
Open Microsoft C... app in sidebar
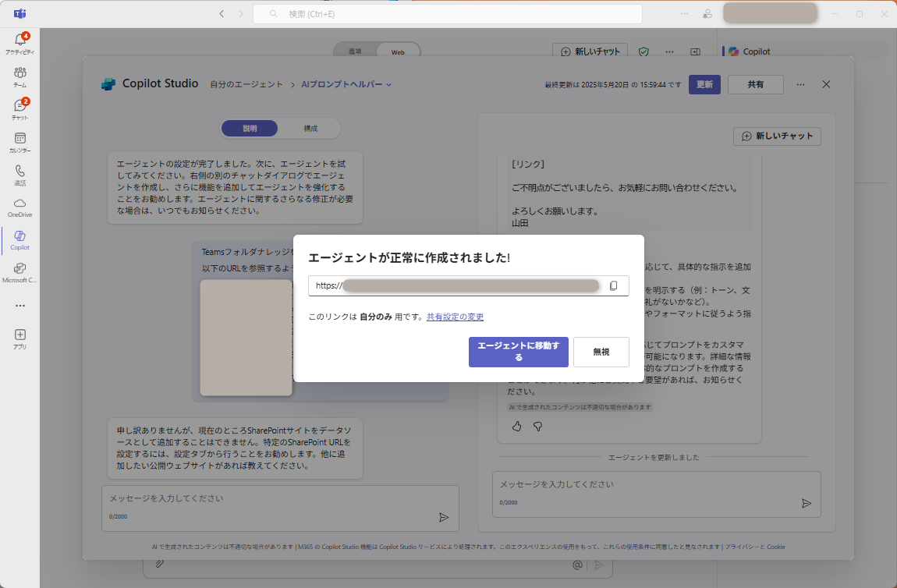[x=20, y=273]
